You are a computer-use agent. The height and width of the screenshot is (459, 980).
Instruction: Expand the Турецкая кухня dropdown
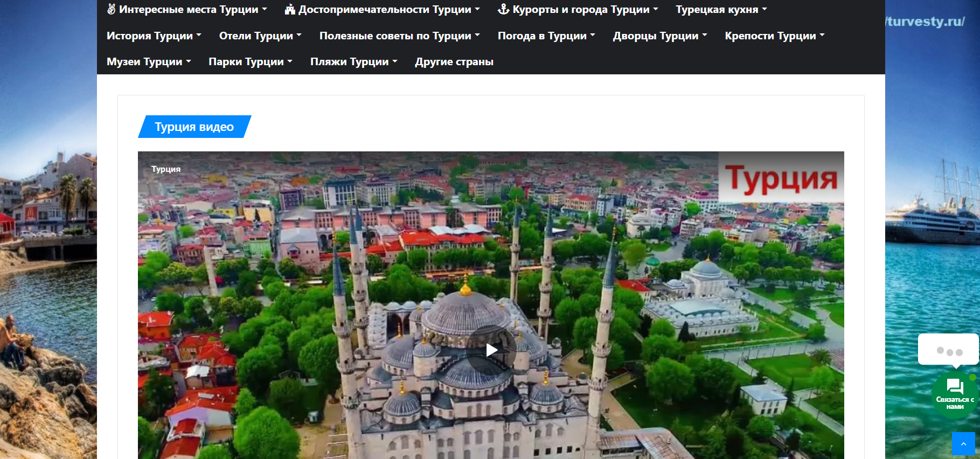click(x=721, y=10)
